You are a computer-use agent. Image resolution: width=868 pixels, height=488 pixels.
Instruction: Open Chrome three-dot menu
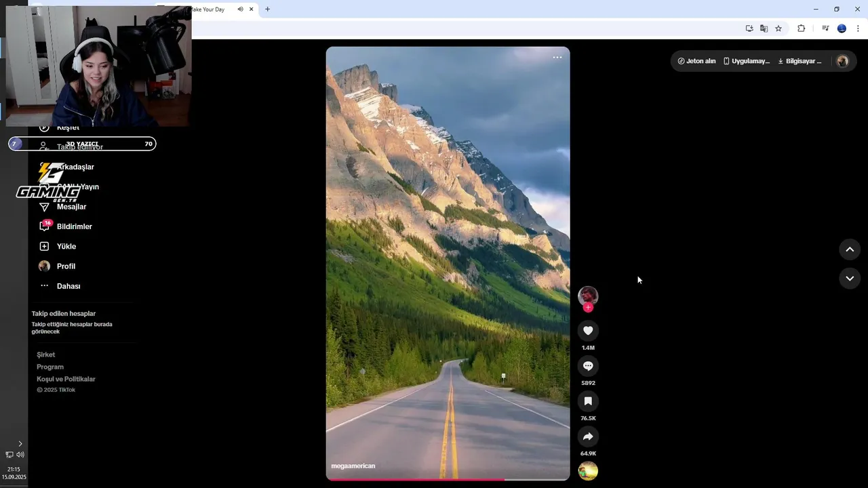(858, 28)
